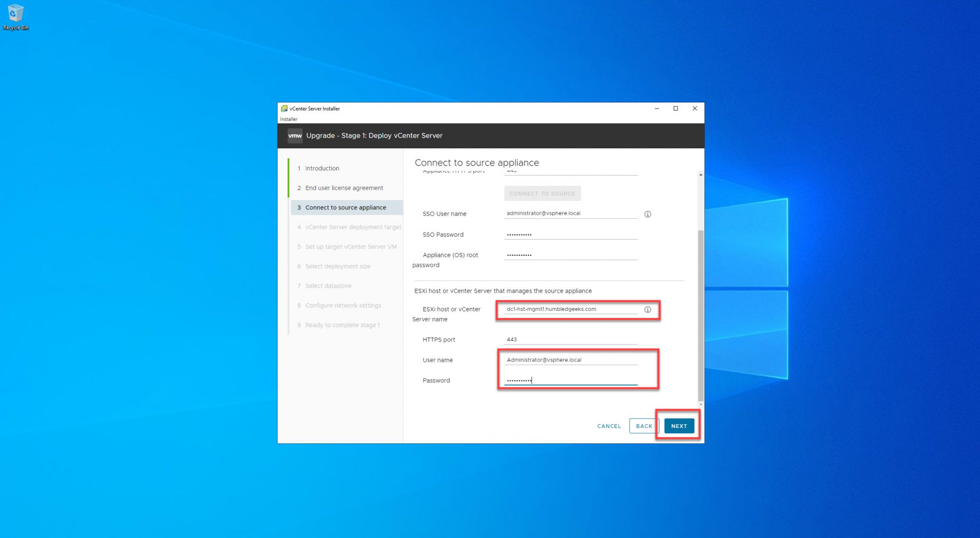The image size is (980, 538).
Task: Open the Recycle Bin
Action: 16,14
